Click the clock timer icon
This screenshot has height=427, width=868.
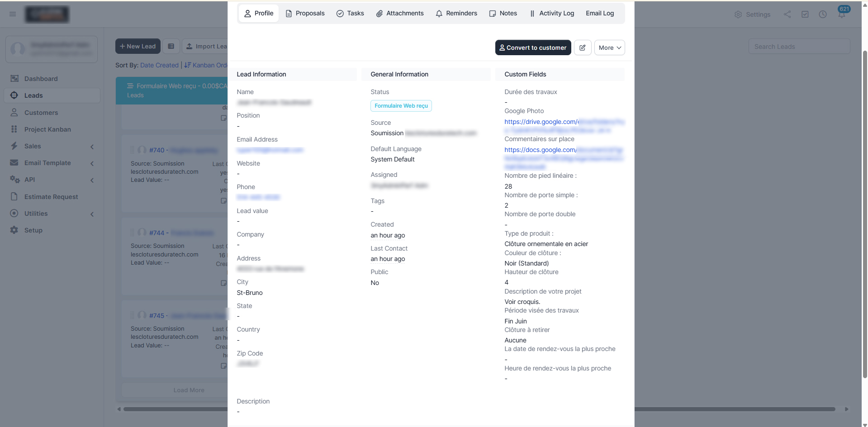[x=823, y=14]
